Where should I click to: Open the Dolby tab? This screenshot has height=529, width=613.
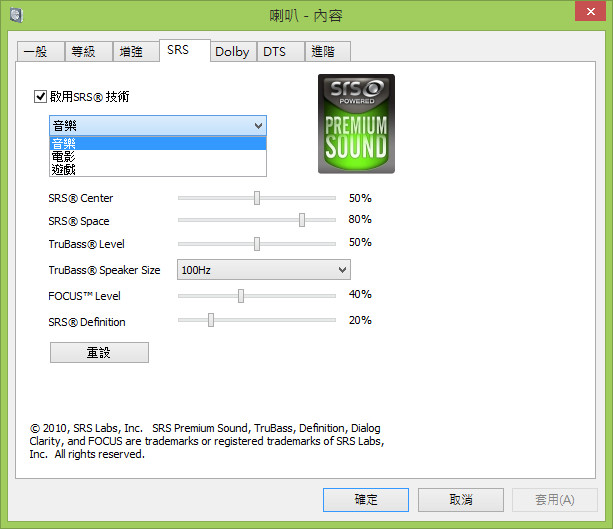[233, 52]
